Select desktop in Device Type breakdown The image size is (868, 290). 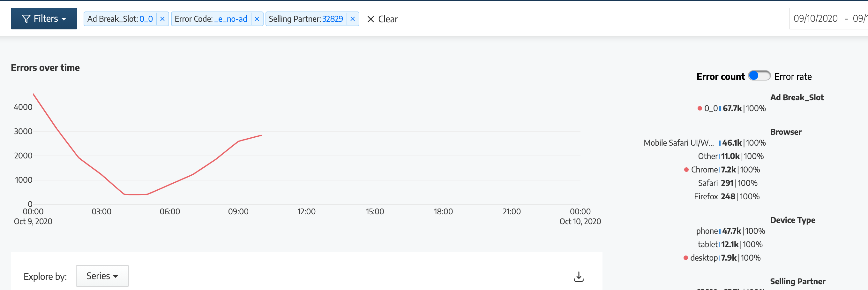704,258
